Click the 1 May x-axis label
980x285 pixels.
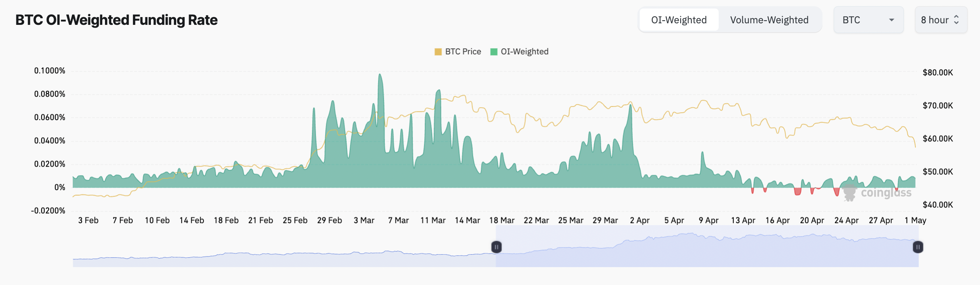(x=915, y=221)
